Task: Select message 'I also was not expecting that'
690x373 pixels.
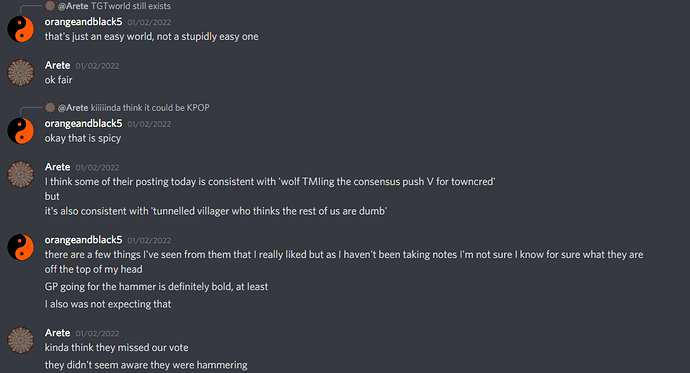Action: [108, 304]
